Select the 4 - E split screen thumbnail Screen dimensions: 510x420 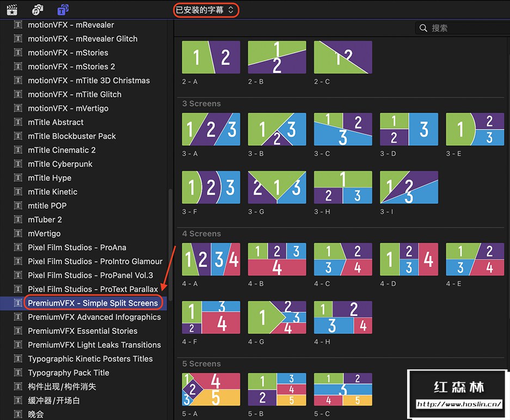(x=475, y=259)
